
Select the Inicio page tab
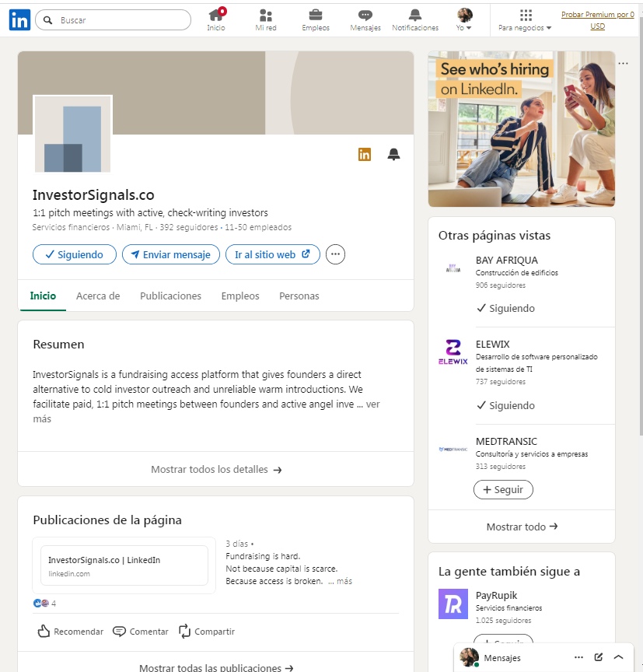(43, 296)
